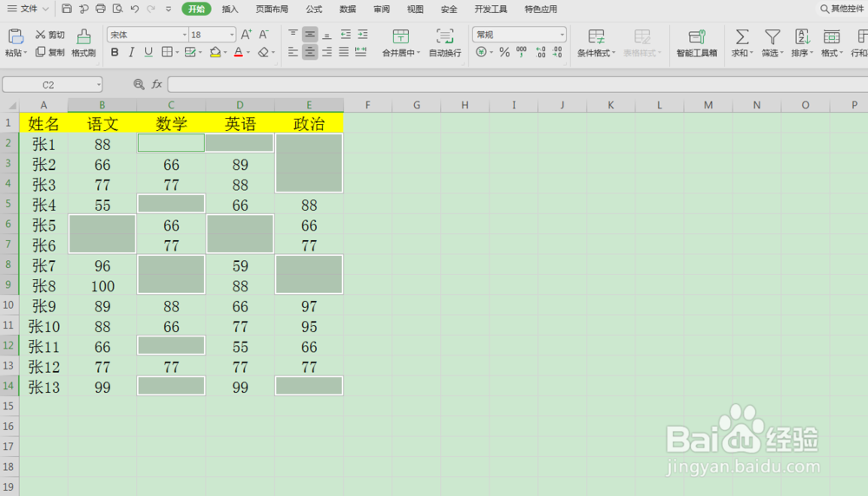Click 其他控件 search command box
The height and width of the screenshot is (496, 868).
coord(842,9)
